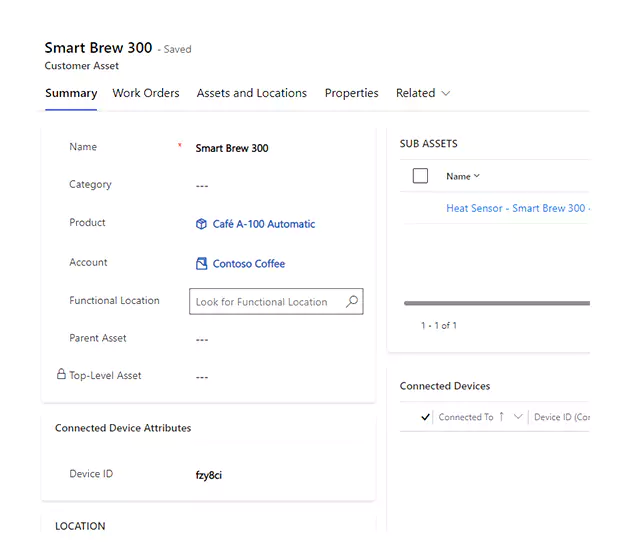Open the Related tab
Image resolution: width=629 pixels, height=542 pixels.
[416, 93]
